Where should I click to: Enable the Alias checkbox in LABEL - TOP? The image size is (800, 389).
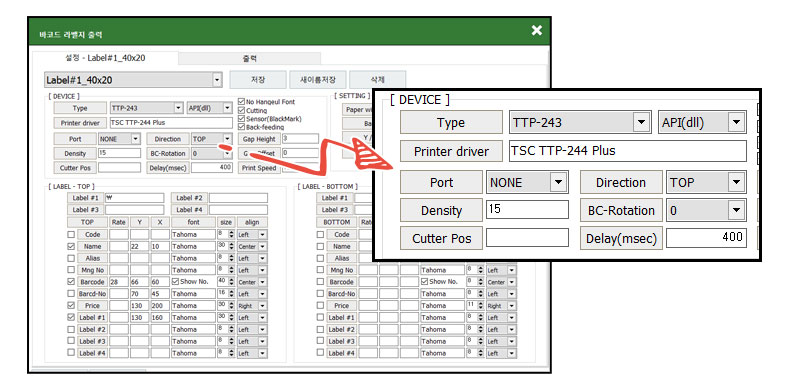point(71,258)
